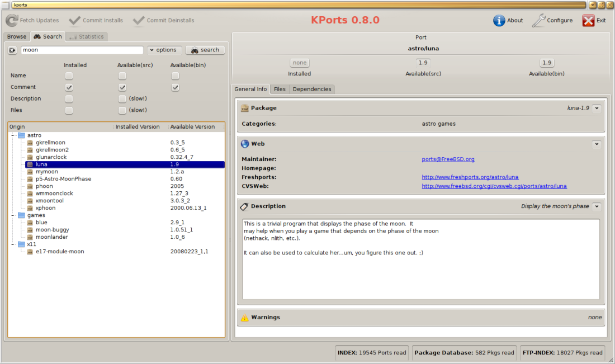Click the Installed version 'none' button

point(300,63)
